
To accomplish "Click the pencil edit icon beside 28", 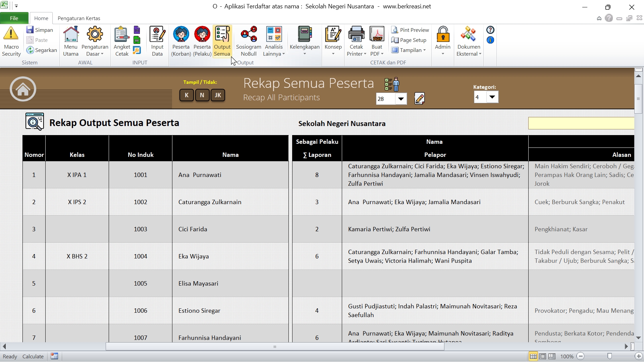I will [x=419, y=99].
